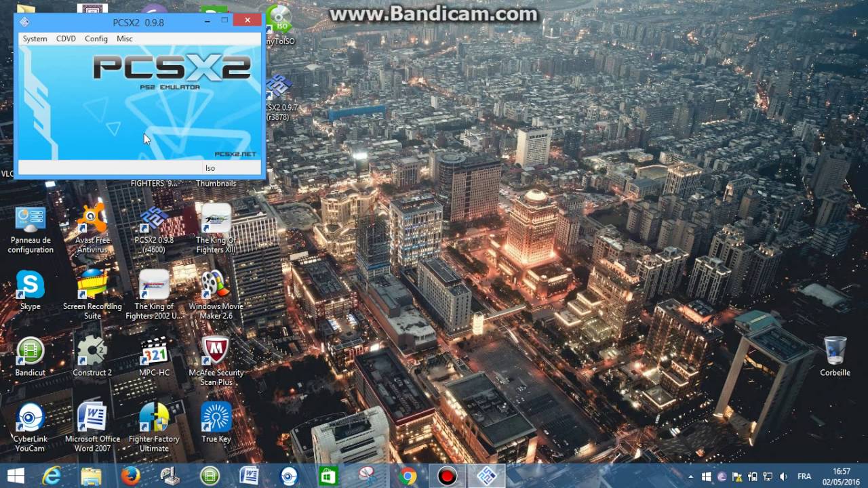The width and height of the screenshot is (868, 488).
Task: Launch Firefox from the taskbar
Action: pos(130,476)
